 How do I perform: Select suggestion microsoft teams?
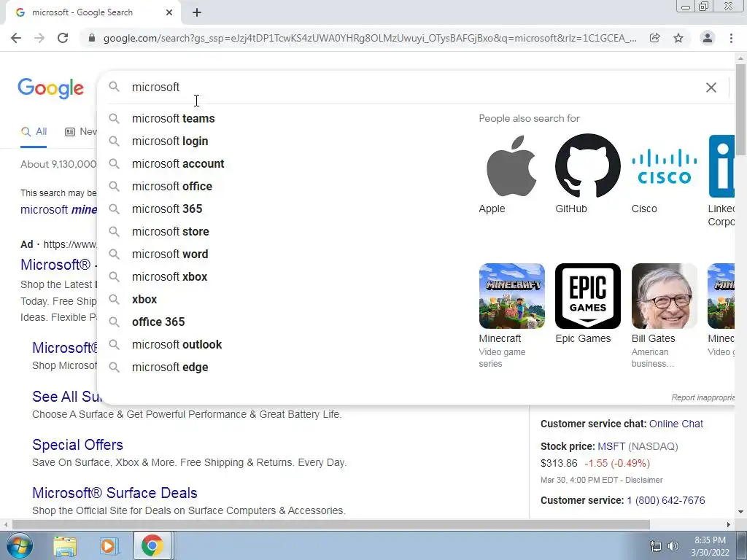pyautogui.click(x=174, y=119)
